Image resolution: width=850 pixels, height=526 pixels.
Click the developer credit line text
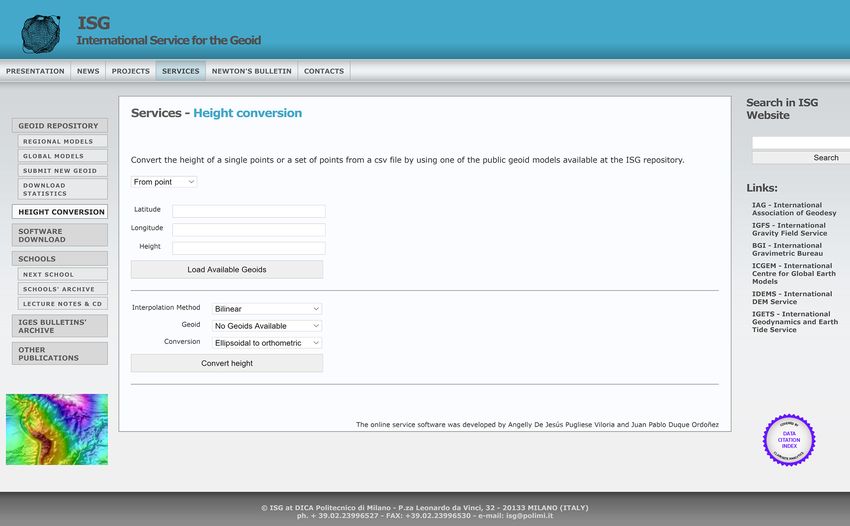pos(537,425)
